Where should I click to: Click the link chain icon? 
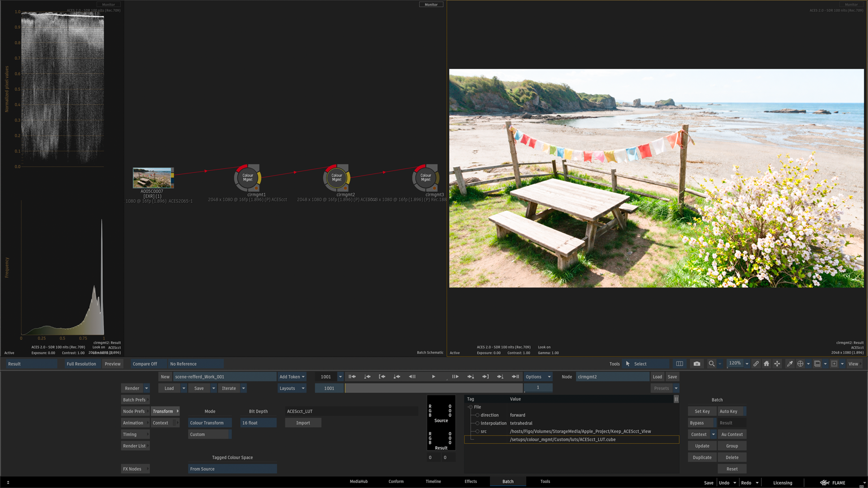click(x=756, y=364)
